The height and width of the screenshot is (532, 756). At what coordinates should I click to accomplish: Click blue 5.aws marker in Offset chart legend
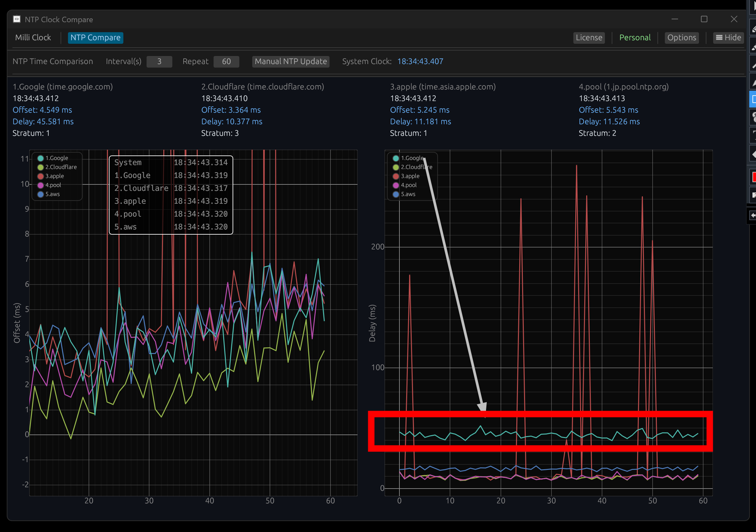click(x=41, y=194)
